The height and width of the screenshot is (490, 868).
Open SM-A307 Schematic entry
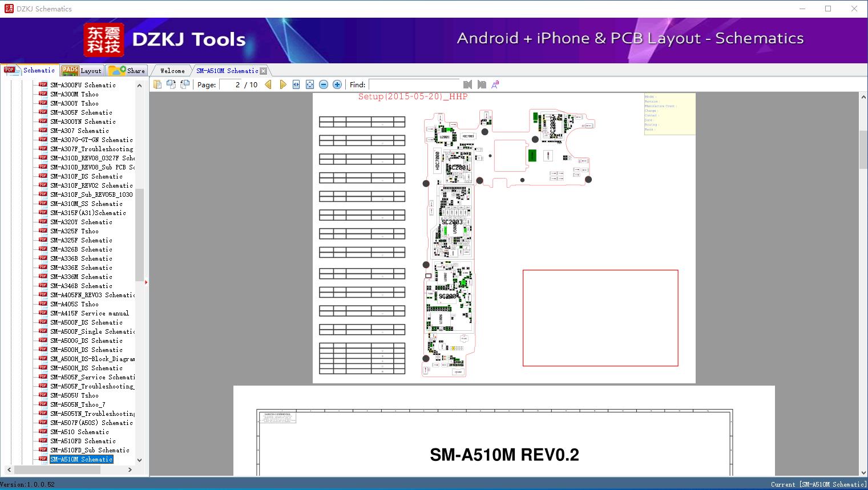[79, 131]
